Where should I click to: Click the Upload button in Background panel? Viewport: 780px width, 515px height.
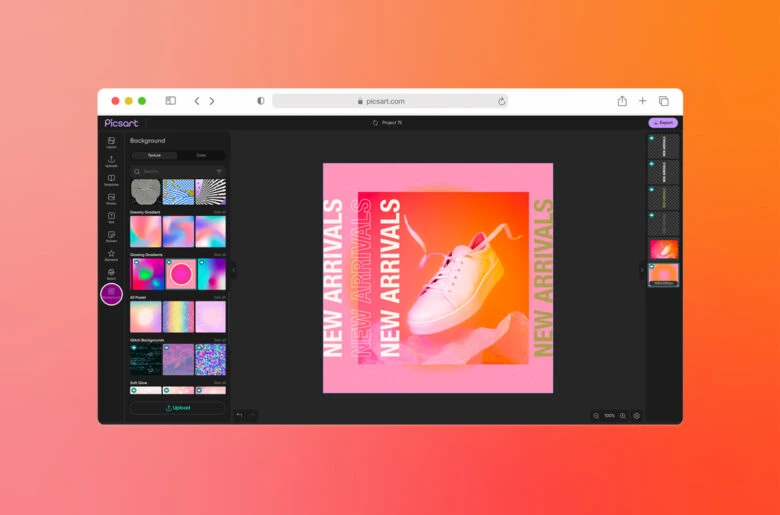(178, 408)
